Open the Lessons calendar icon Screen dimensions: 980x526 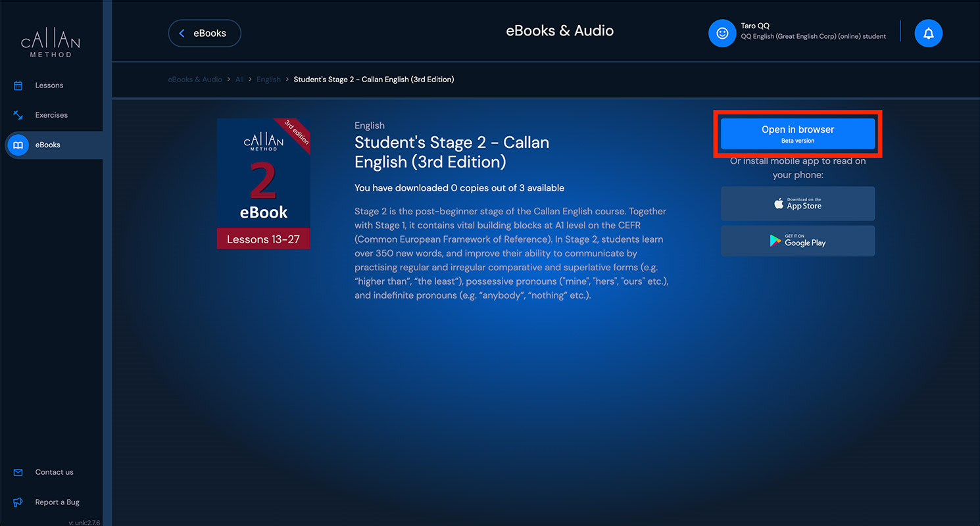tap(18, 85)
